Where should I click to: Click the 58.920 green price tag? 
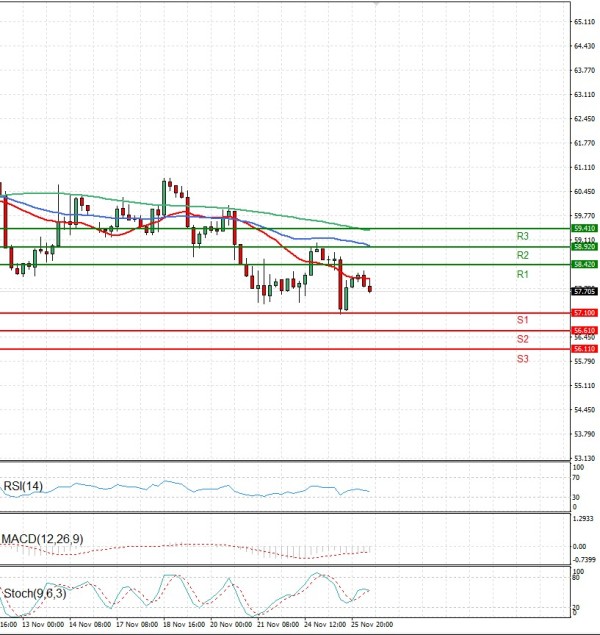point(585,246)
